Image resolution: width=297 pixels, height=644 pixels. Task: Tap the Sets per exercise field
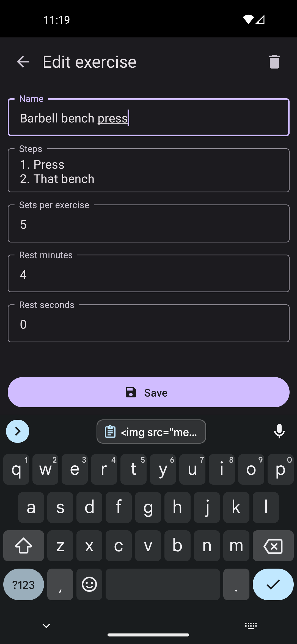[148, 224]
